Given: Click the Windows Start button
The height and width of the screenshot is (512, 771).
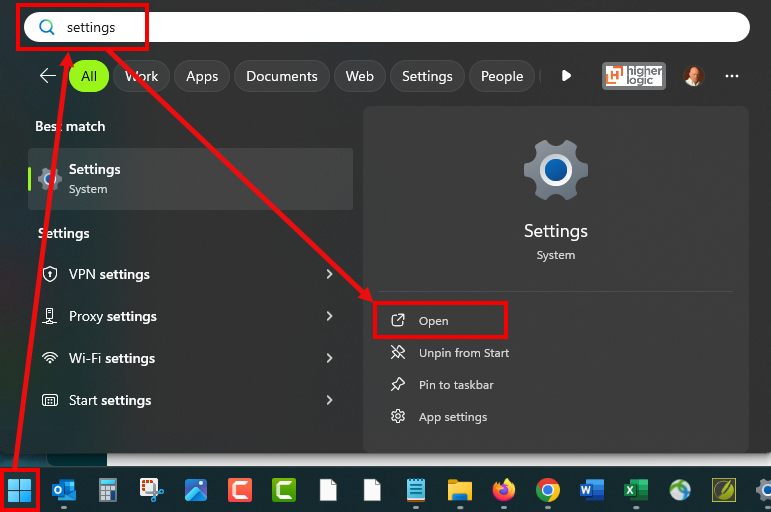Looking at the screenshot, I should [x=20, y=490].
